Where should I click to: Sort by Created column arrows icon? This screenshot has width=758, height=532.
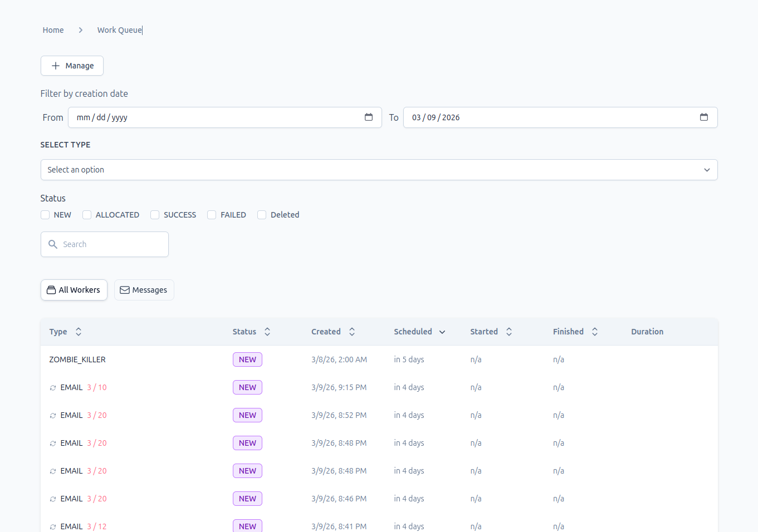(x=352, y=332)
